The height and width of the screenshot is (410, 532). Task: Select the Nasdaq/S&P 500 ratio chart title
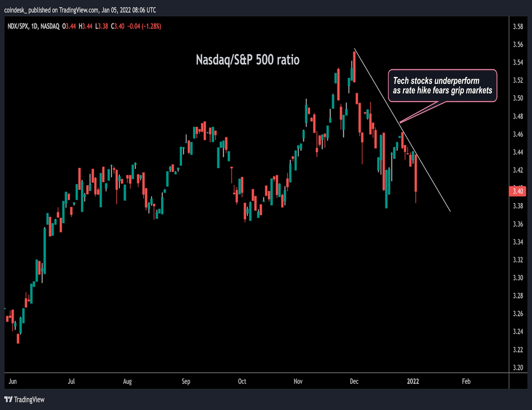(248, 60)
